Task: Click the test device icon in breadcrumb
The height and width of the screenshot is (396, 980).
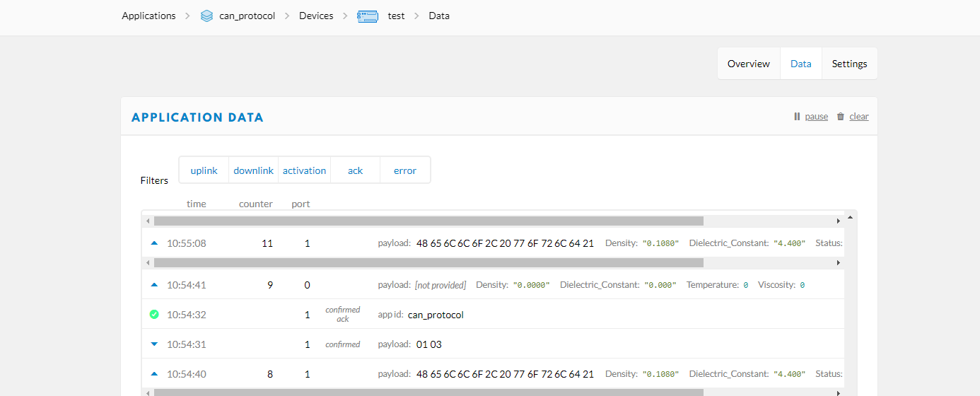Action: [x=368, y=16]
